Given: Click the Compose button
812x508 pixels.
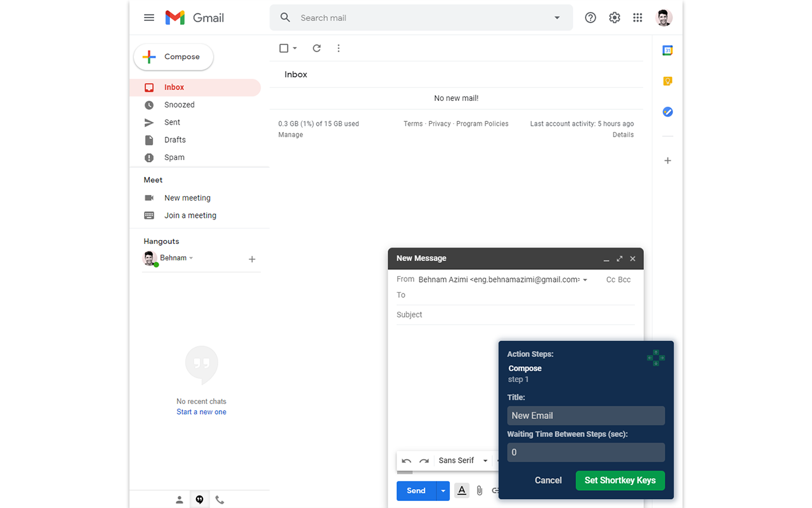Looking at the screenshot, I should coord(174,57).
